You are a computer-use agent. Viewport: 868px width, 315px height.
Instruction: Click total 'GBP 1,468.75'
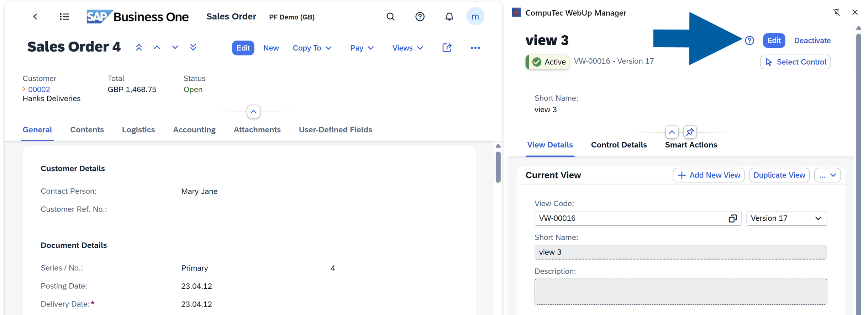click(x=132, y=89)
